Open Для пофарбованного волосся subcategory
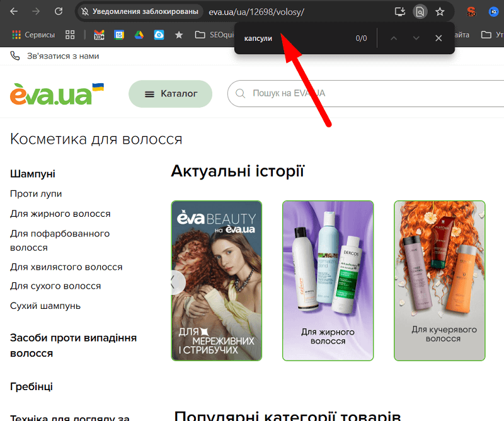 60,241
